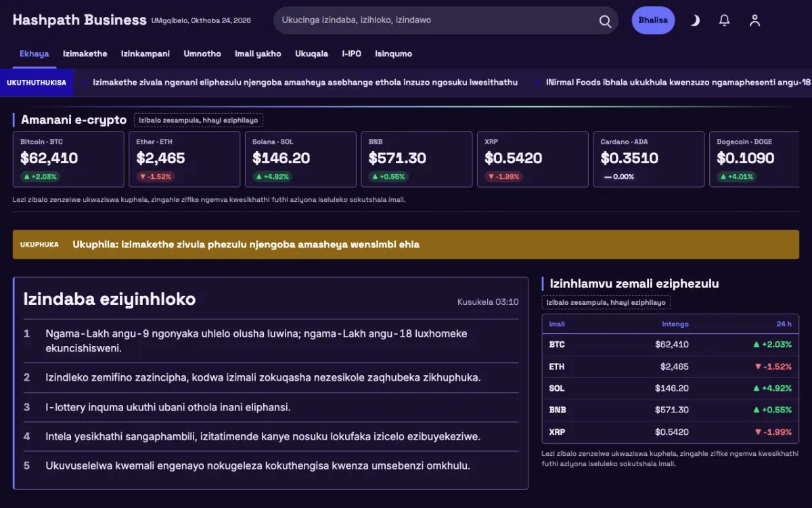Open the Solana SOL price card
Screen dimensions: 812x508
tap(300, 159)
